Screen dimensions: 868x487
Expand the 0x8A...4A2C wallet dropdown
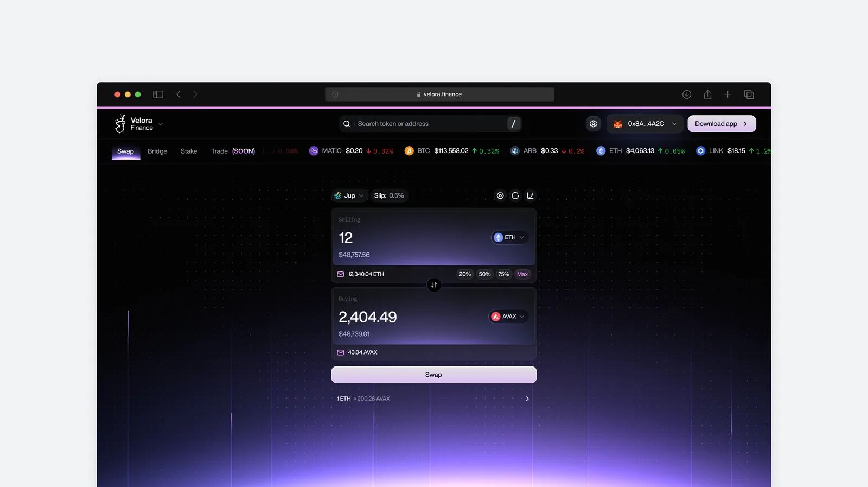tap(645, 124)
